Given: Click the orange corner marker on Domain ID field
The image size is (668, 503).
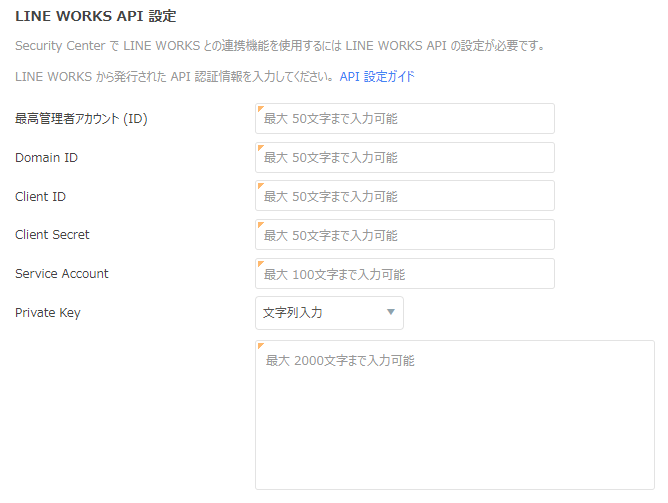Looking at the screenshot, I should (x=259, y=146).
